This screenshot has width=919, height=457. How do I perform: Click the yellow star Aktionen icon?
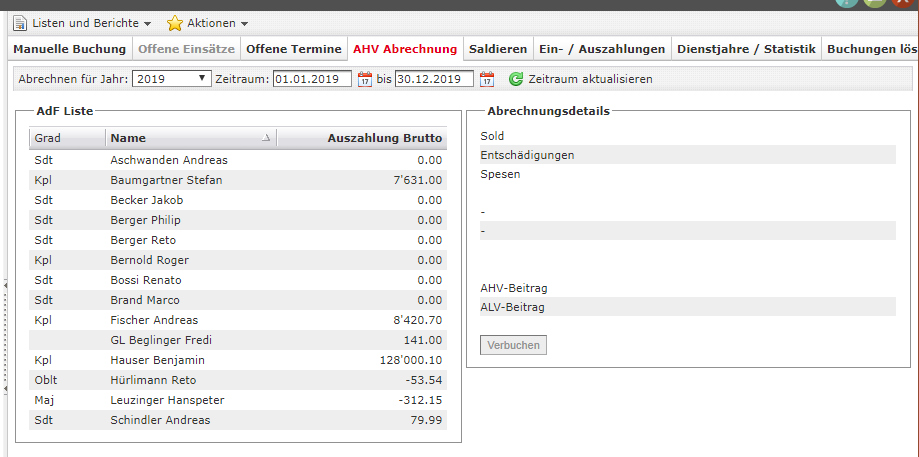pyautogui.click(x=175, y=23)
